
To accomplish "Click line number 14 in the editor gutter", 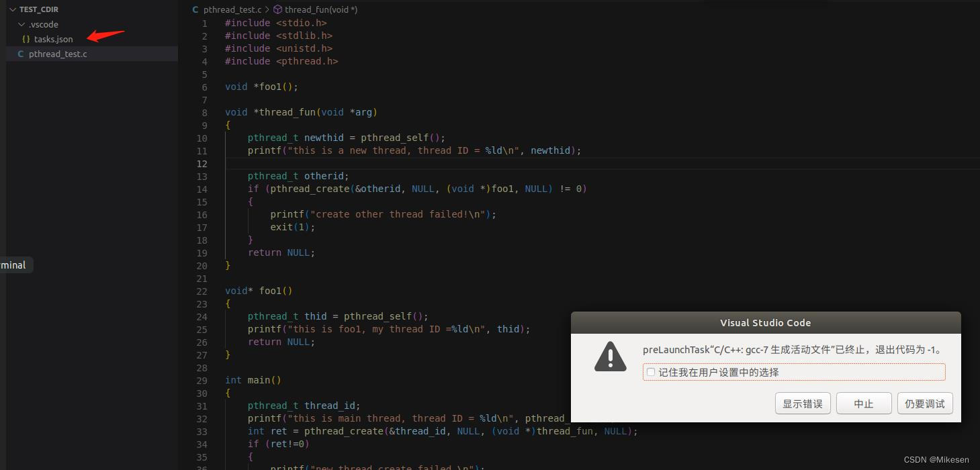I will coord(202,189).
